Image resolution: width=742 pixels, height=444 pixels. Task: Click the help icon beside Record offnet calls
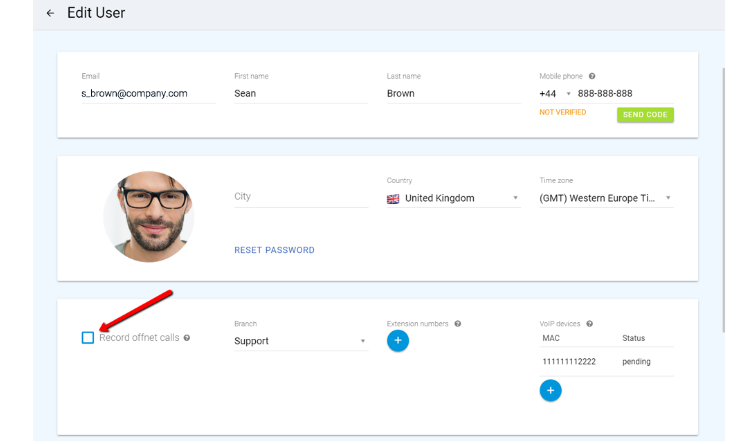point(187,338)
